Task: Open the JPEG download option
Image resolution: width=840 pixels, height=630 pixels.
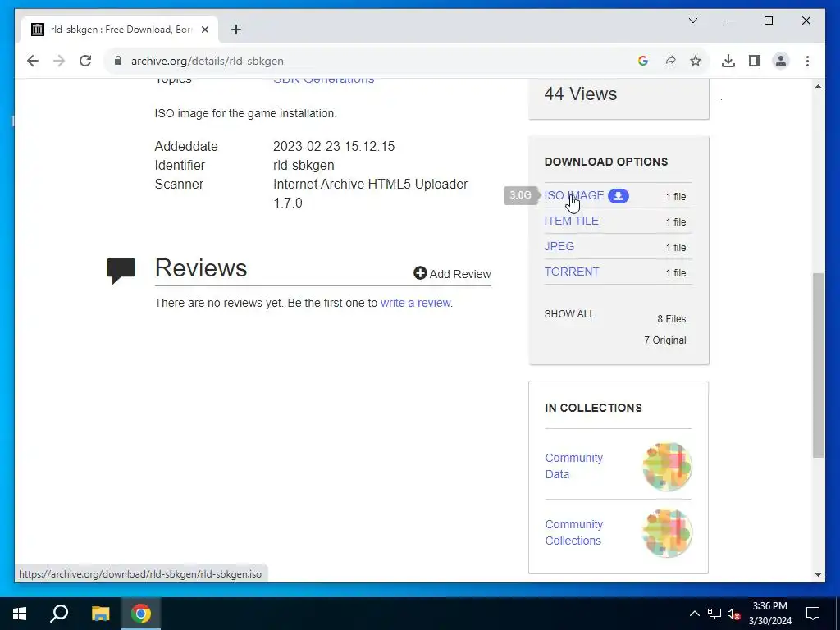Action: (x=559, y=246)
